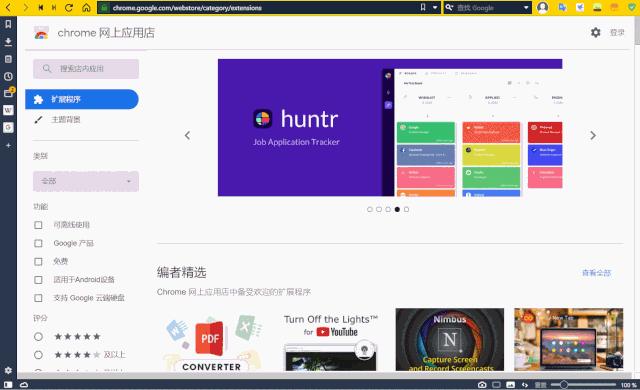Click the green shield extension icon
This screenshot has width=640, height=390.
(632, 7)
